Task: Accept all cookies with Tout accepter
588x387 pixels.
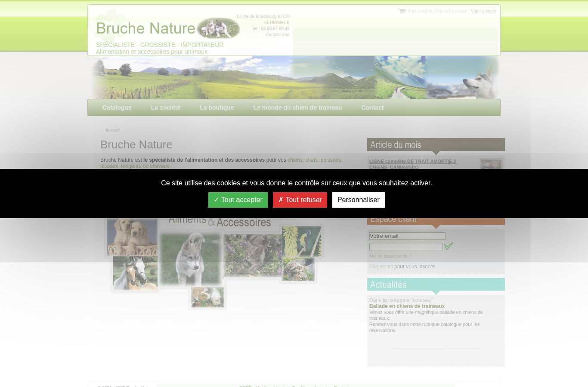Action: (238, 200)
